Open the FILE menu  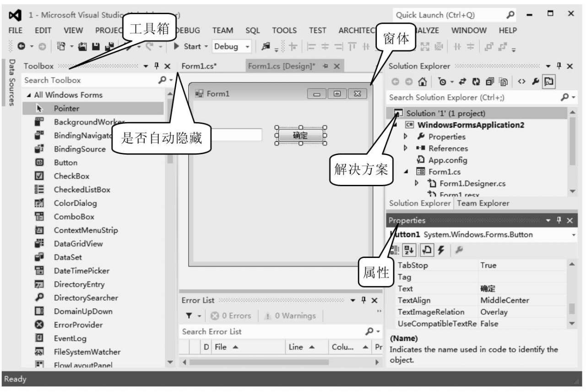point(16,30)
